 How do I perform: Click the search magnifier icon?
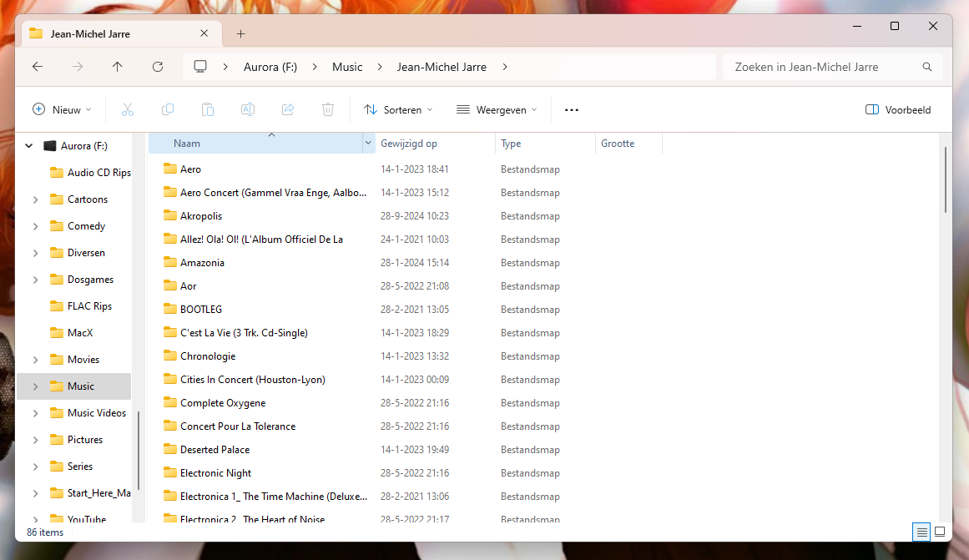point(927,67)
